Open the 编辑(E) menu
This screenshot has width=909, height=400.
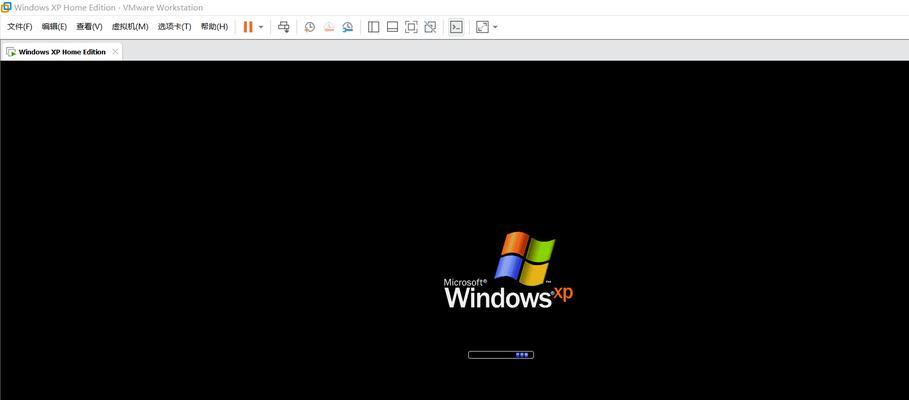click(54, 27)
